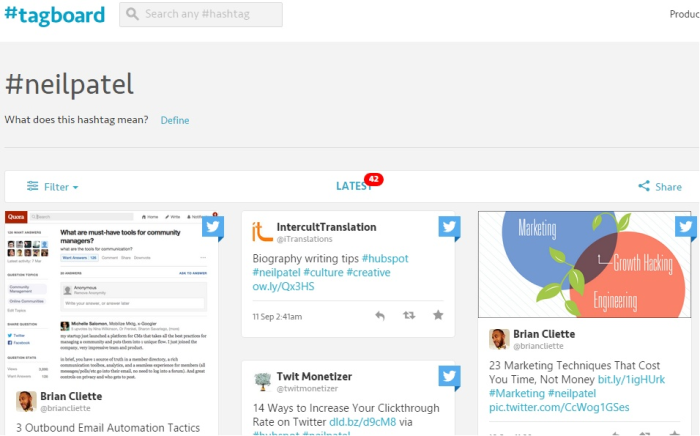Click Brian Cliette's avatar below the Quora screenshot
The width and height of the screenshot is (700, 436).
pos(26,401)
